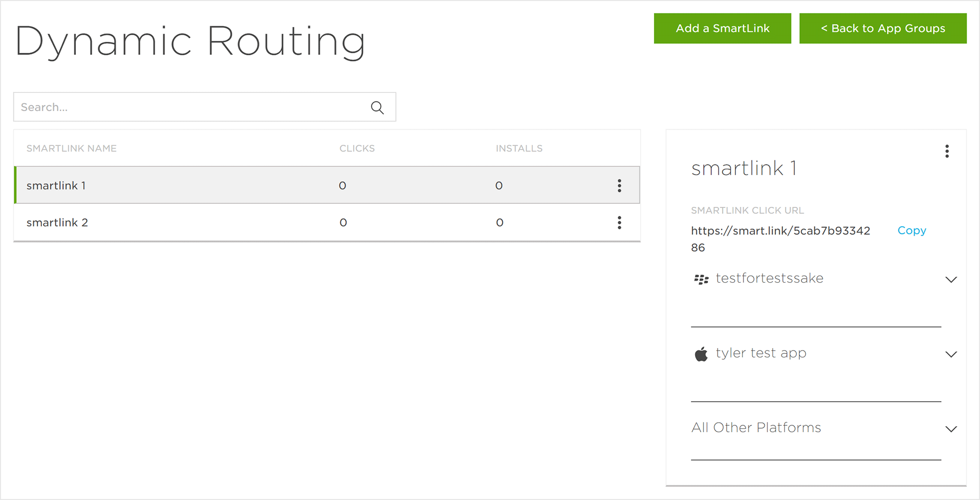Expand the All Other Platforms chevron
The width and height of the screenshot is (980, 500).
(951, 429)
